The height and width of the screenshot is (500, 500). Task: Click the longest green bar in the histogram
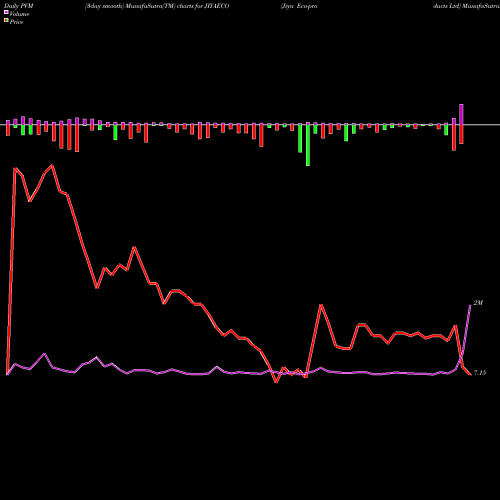[308, 145]
